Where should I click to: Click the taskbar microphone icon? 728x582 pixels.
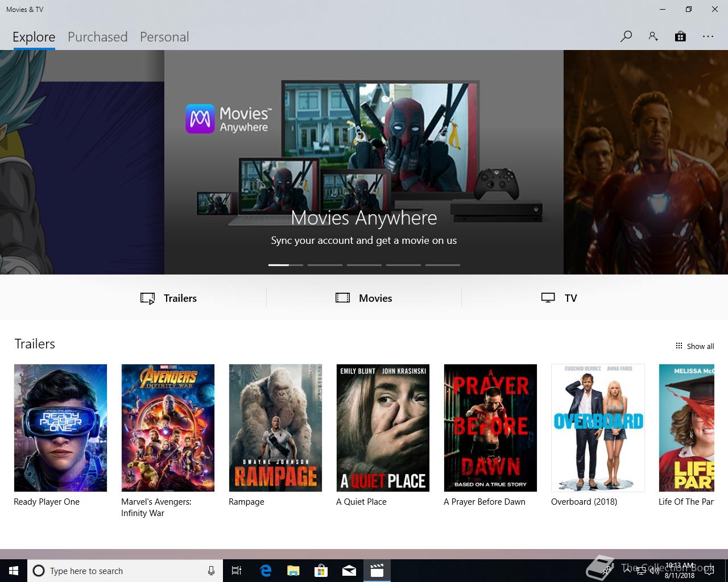pos(211,571)
